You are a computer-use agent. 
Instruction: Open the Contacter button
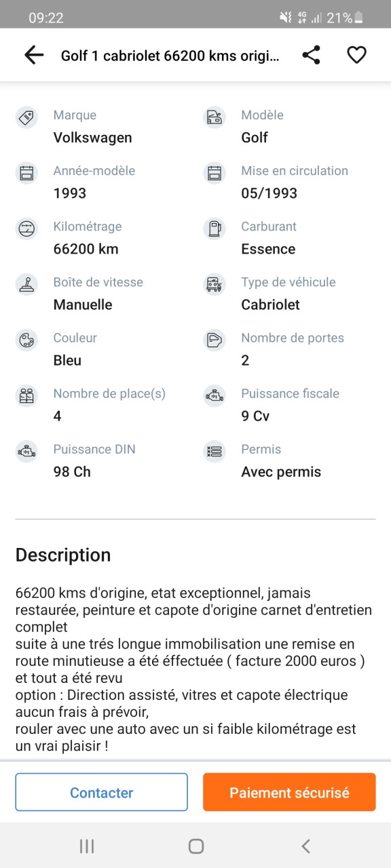102,792
